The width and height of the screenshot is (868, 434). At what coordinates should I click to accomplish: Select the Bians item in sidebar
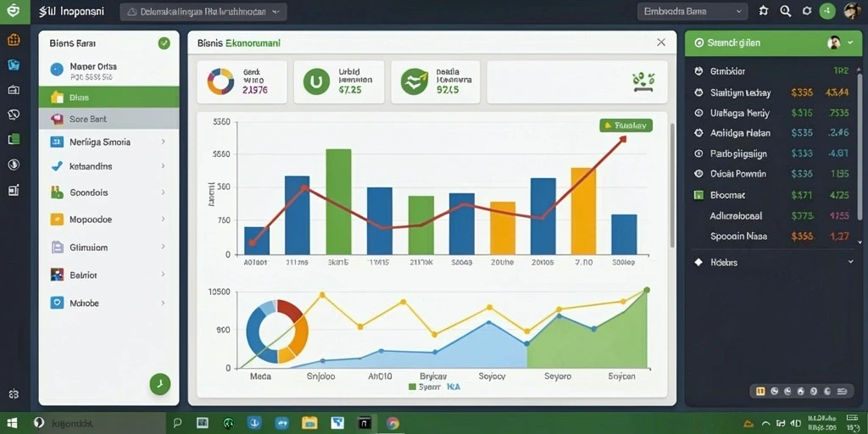[109, 97]
